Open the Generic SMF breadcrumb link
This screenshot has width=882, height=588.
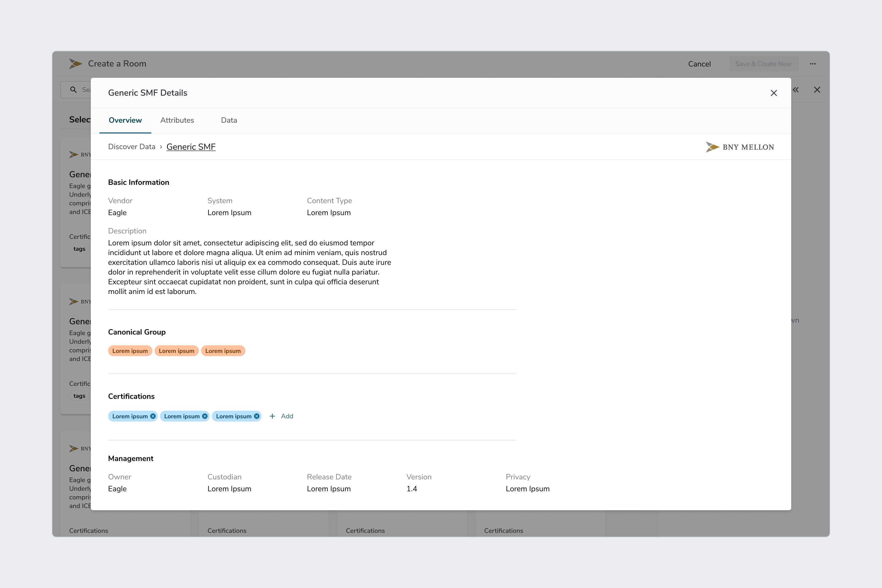click(191, 147)
